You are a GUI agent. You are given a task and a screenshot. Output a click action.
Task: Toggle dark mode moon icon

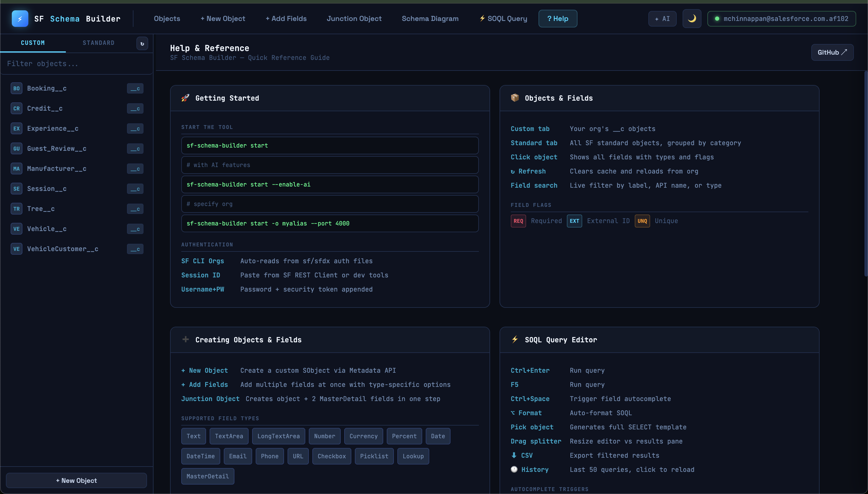(x=692, y=19)
